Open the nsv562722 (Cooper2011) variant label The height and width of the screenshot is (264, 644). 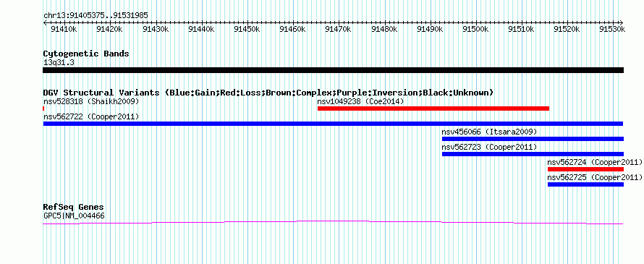coord(91,116)
